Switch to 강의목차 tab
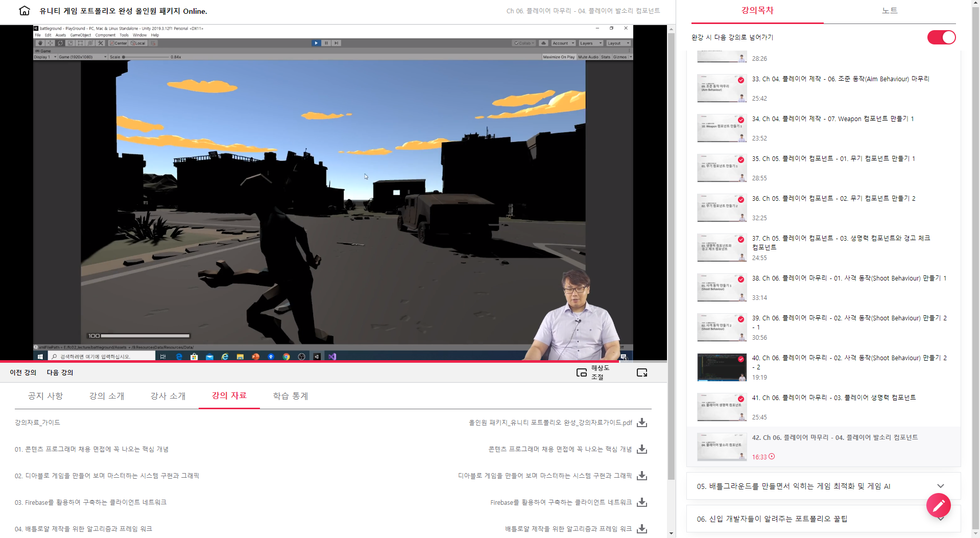 757,11
